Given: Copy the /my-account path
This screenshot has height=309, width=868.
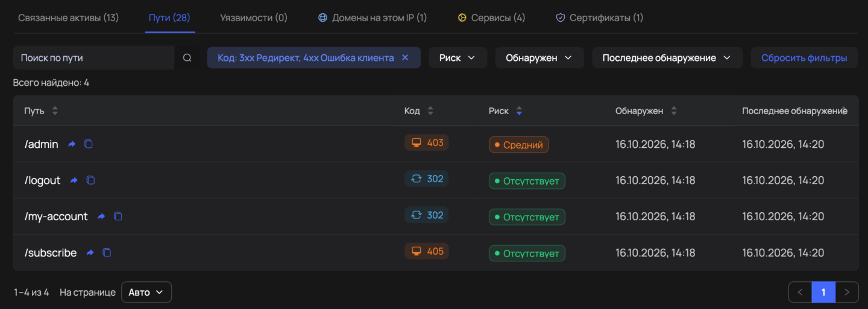Looking at the screenshot, I should click(x=118, y=217).
